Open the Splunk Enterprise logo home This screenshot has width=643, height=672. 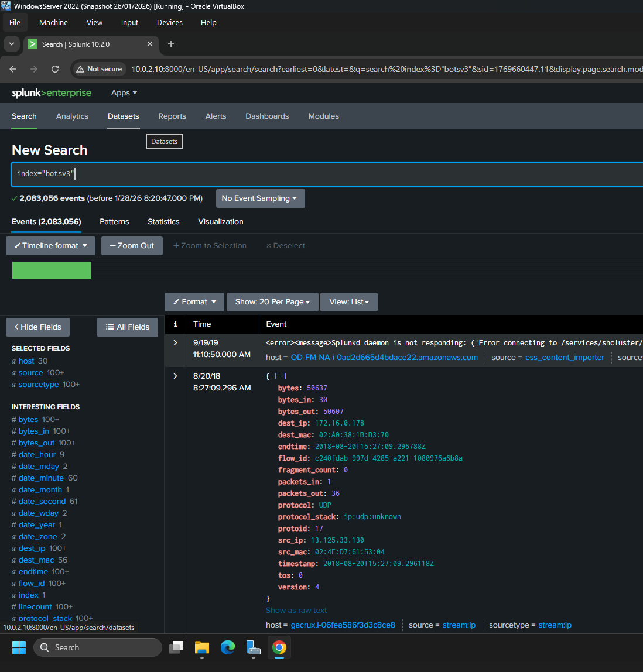pyautogui.click(x=52, y=93)
